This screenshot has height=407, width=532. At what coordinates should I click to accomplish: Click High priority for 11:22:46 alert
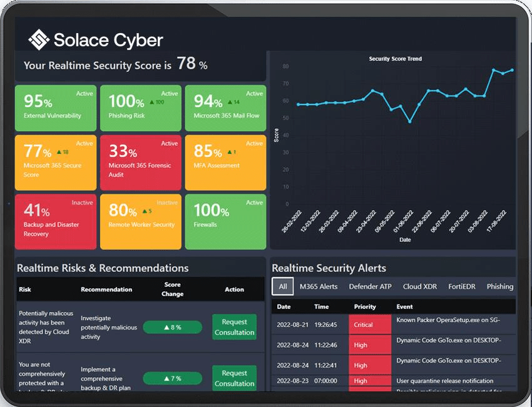(370, 345)
